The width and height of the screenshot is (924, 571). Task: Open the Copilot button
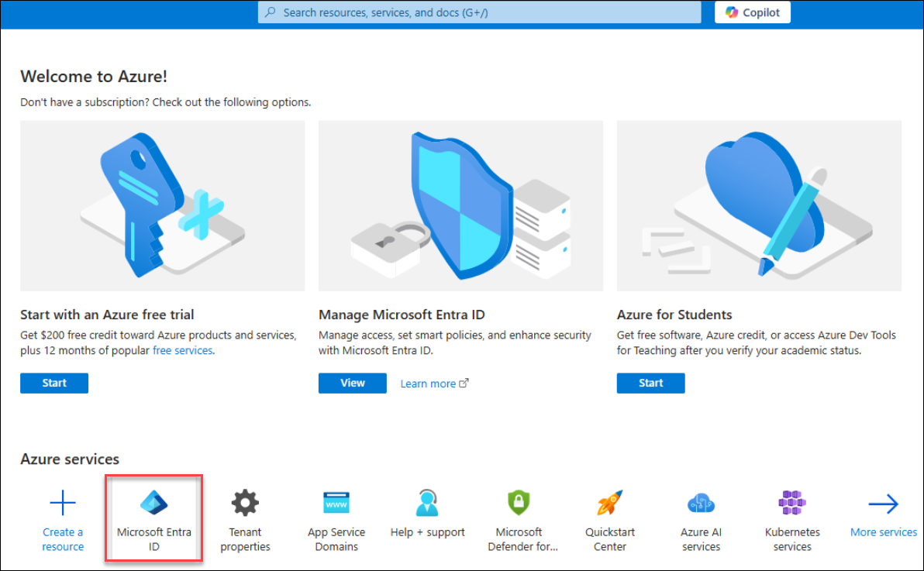(x=753, y=12)
